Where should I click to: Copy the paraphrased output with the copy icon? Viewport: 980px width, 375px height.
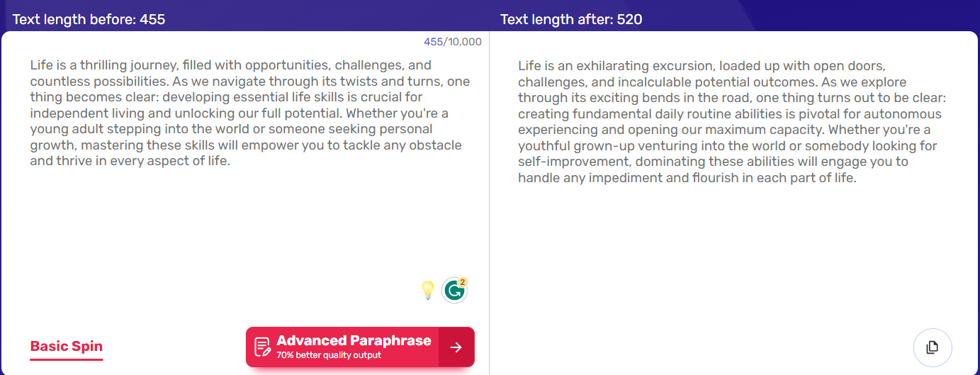[932, 347]
